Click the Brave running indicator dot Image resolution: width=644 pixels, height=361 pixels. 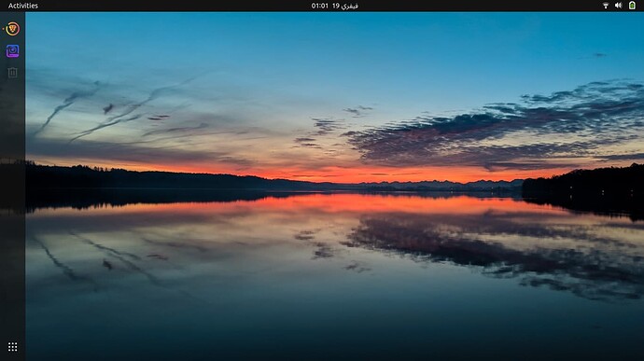pos(4,29)
